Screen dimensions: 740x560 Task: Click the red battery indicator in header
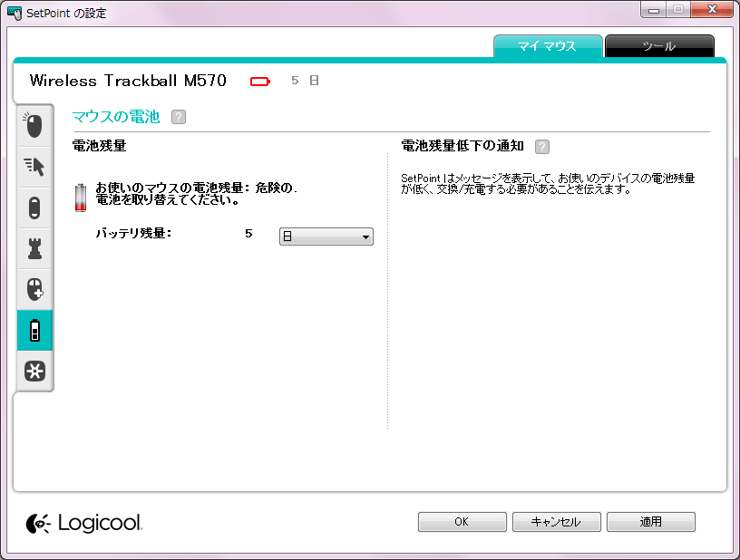[260, 82]
